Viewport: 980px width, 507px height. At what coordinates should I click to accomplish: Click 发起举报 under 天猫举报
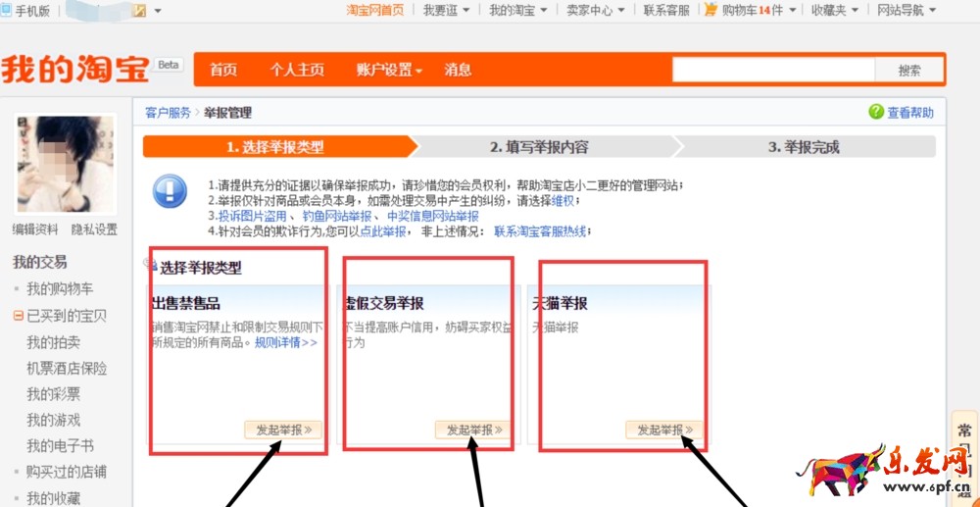(664, 431)
